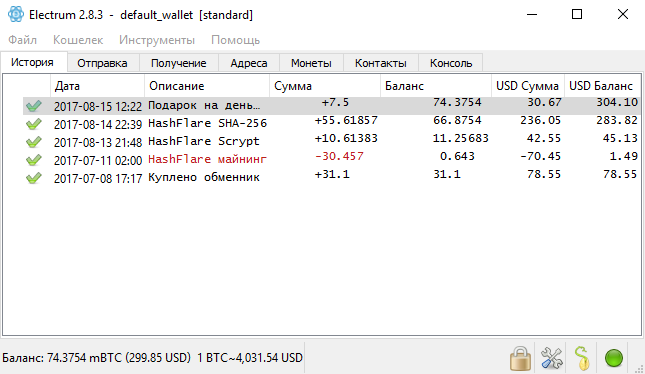Switch to the Консоль tab

pos(451,63)
